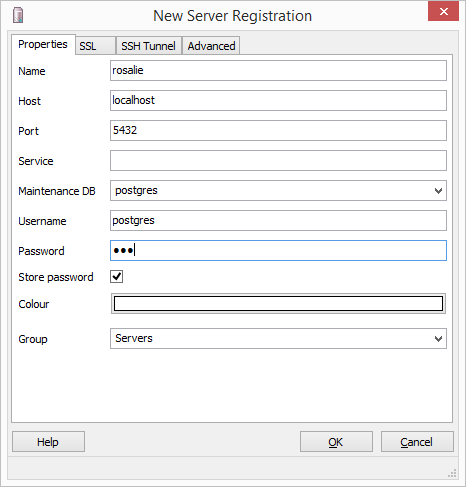Select the Port field showing 5432
Image resolution: width=466 pixels, height=487 pixels.
[x=278, y=130]
